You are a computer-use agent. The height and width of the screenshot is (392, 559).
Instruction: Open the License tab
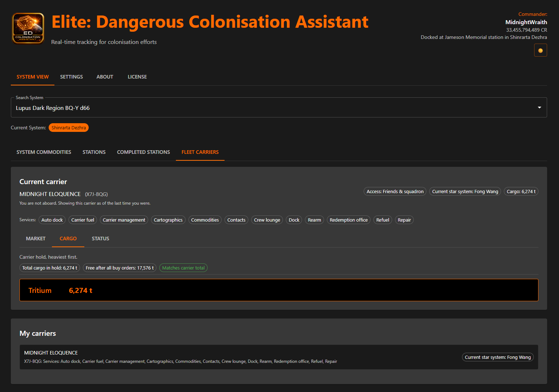click(137, 77)
